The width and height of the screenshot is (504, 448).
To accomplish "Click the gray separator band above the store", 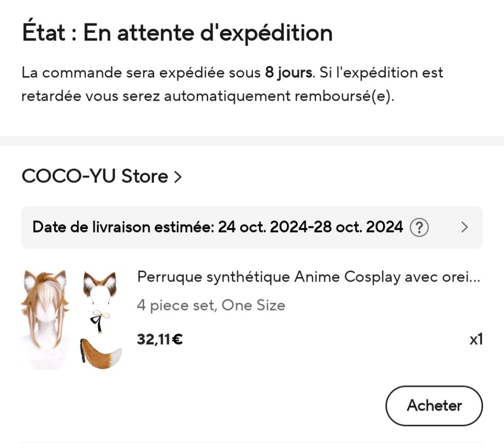I will [x=252, y=141].
